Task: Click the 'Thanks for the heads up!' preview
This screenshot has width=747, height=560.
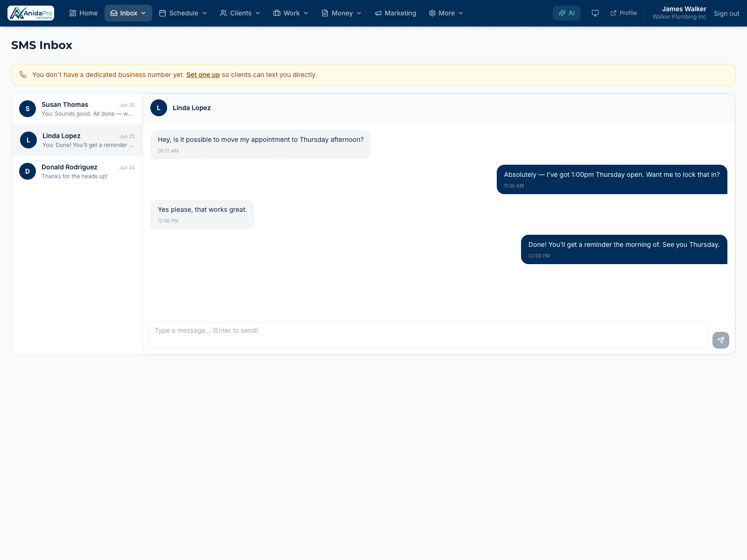Action: point(75,176)
